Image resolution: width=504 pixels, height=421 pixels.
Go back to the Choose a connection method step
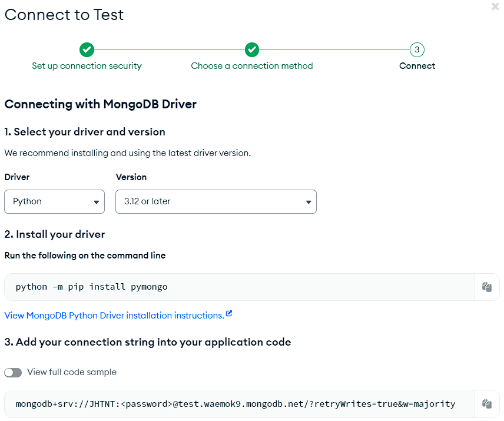click(252, 65)
